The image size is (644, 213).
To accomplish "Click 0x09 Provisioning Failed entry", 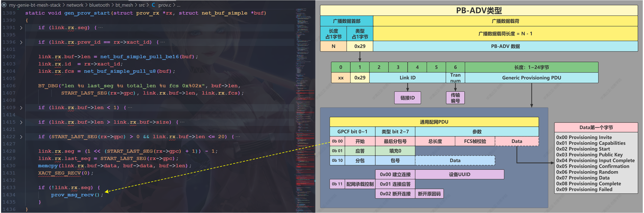I will click(x=584, y=189).
